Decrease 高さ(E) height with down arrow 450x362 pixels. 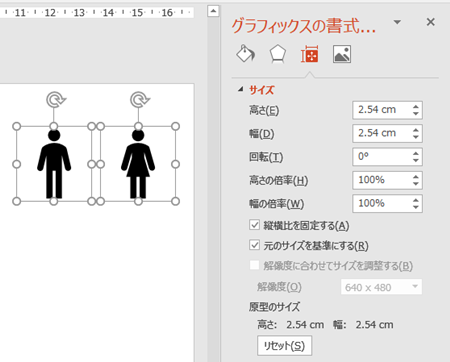(x=416, y=114)
